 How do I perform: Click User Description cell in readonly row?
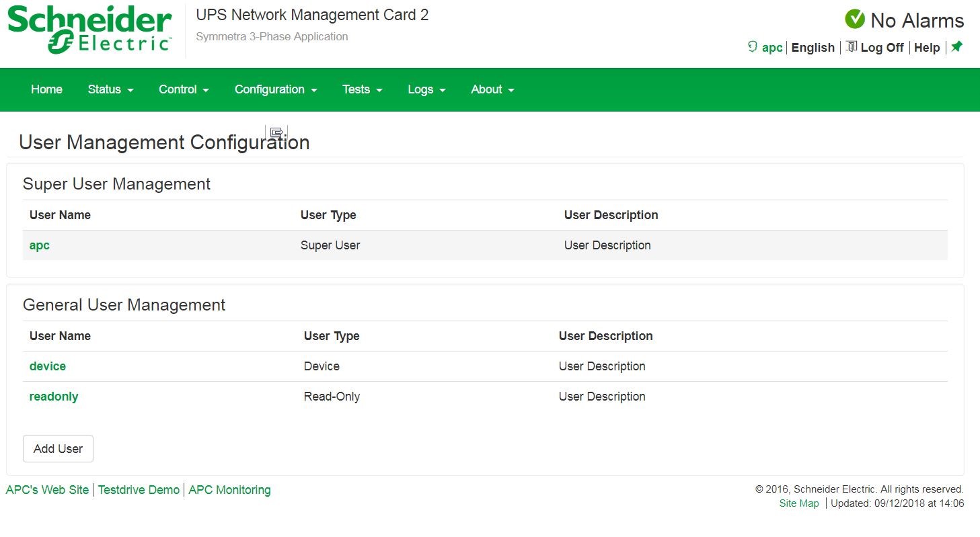click(602, 397)
